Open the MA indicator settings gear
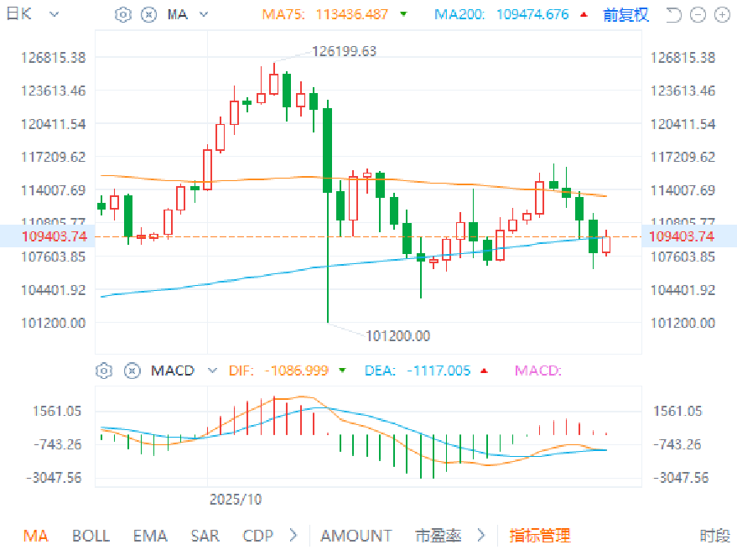Image resolution: width=737 pixels, height=560 pixels. pyautogui.click(x=123, y=14)
